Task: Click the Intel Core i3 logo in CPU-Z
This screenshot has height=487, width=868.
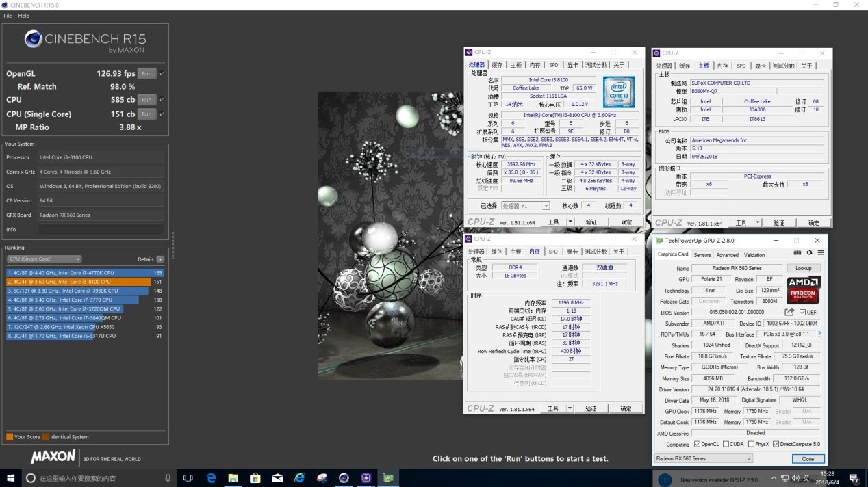Action: tap(618, 92)
